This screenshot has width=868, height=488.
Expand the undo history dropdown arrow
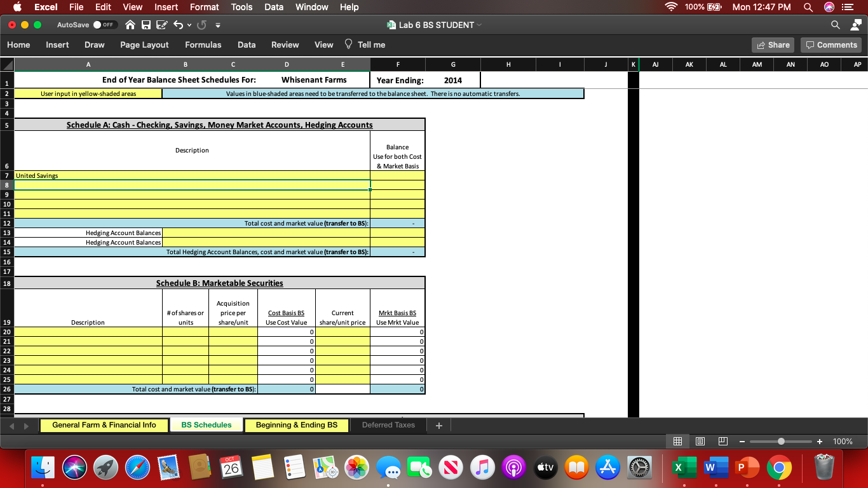pyautogui.click(x=189, y=25)
